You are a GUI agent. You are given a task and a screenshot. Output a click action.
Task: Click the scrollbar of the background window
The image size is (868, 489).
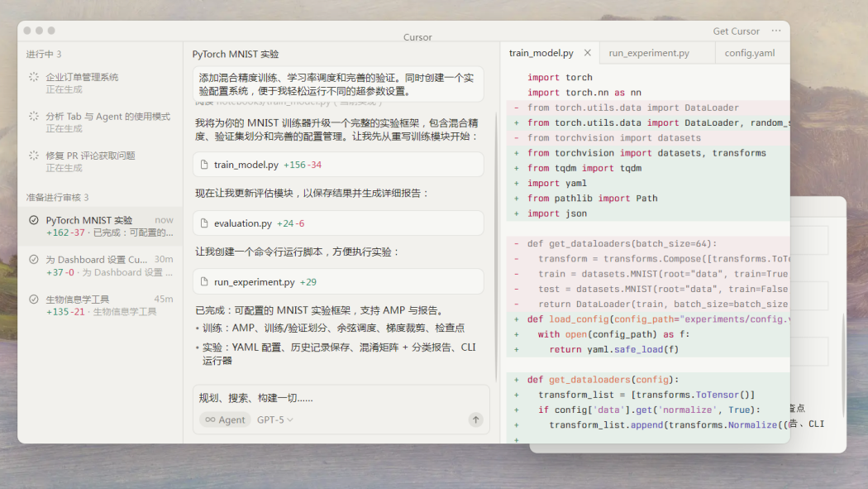[x=843, y=366]
